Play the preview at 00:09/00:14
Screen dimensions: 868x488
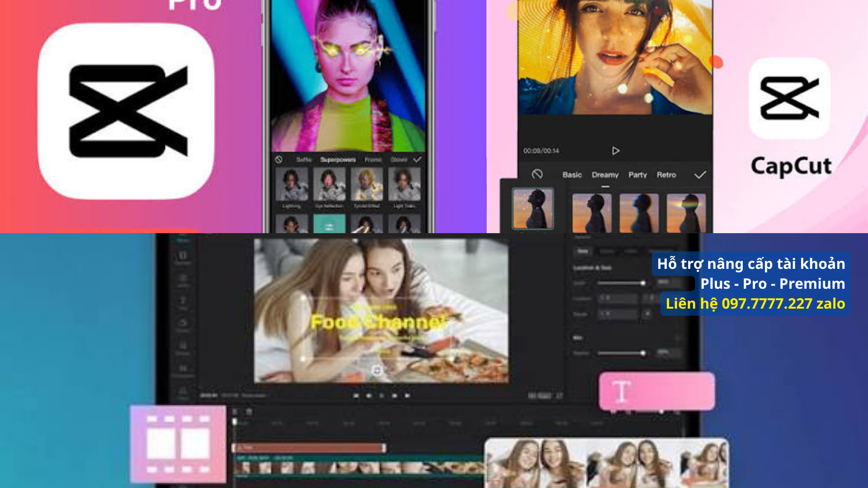coord(615,151)
